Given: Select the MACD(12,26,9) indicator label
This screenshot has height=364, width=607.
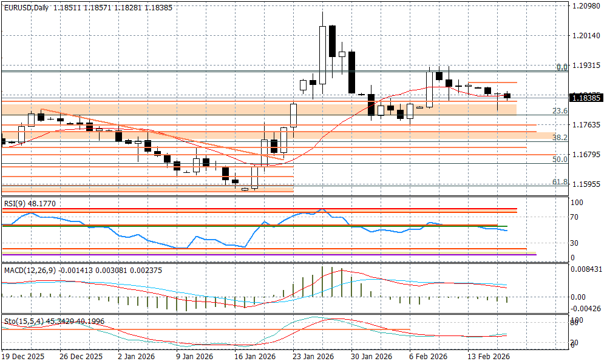Looking at the screenshot, I should [29, 269].
